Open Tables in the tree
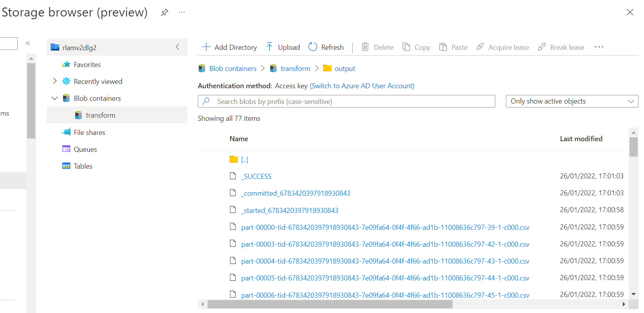Screen dimensions: 644x313 click(83, 166)
